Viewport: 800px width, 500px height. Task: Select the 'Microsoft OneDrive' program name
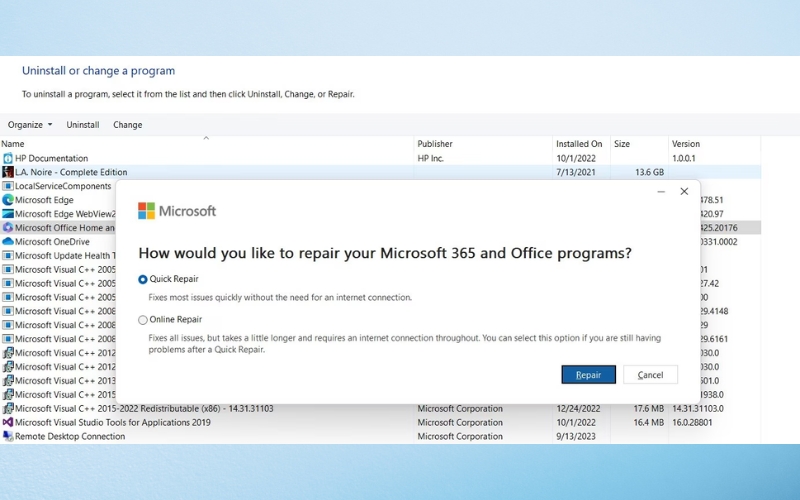pyautogui.click(x=52, y=241)
